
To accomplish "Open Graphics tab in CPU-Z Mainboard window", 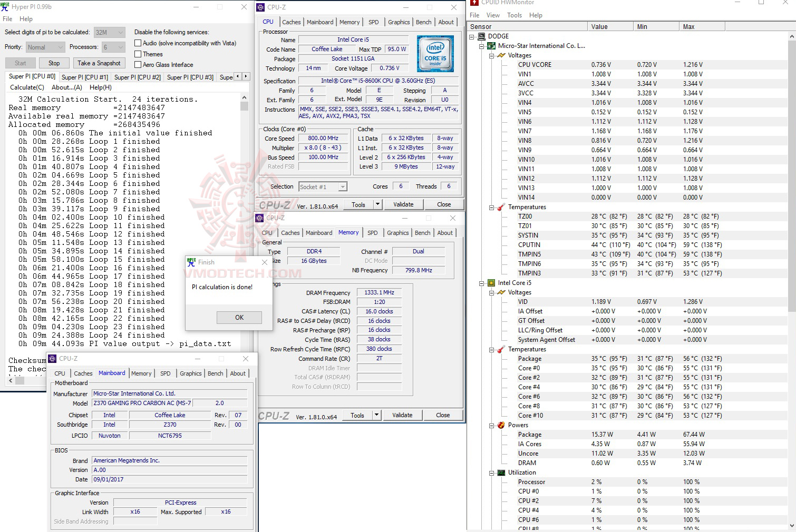I will 190,373.
